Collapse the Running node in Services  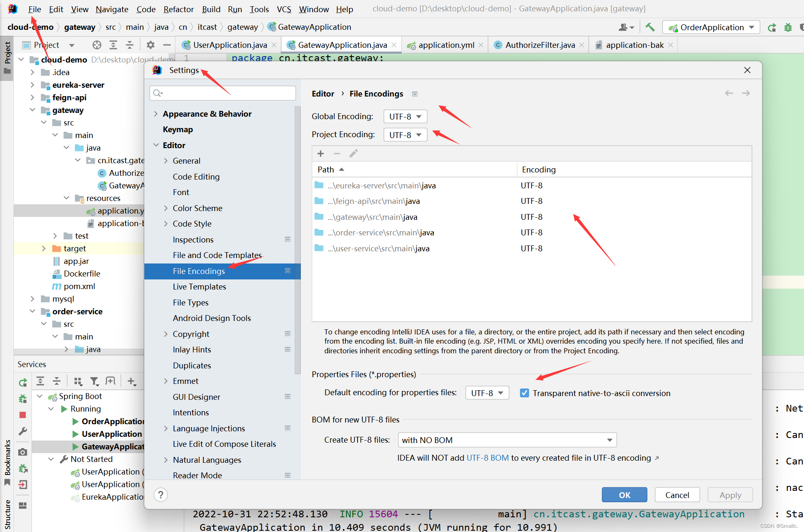pyautogui.click(x=51, y=409)
